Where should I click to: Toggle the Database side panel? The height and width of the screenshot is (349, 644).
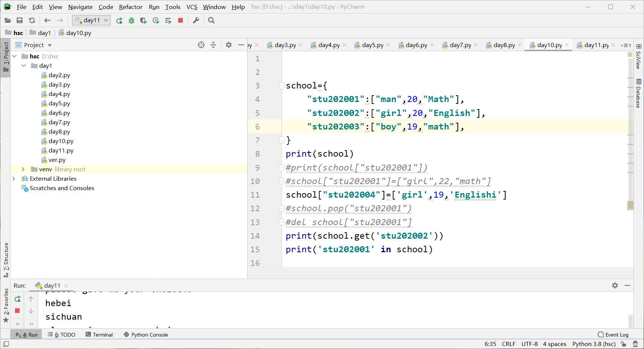tap(638, 93)
